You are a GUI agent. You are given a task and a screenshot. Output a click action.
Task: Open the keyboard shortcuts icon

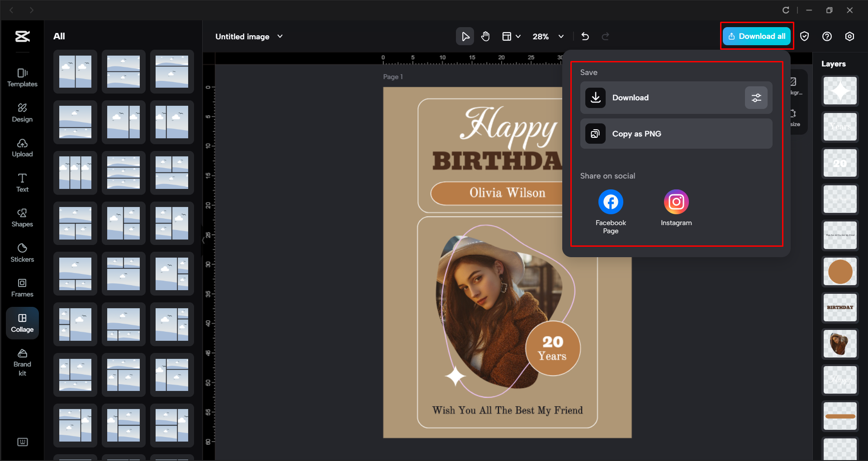point(22,442)
